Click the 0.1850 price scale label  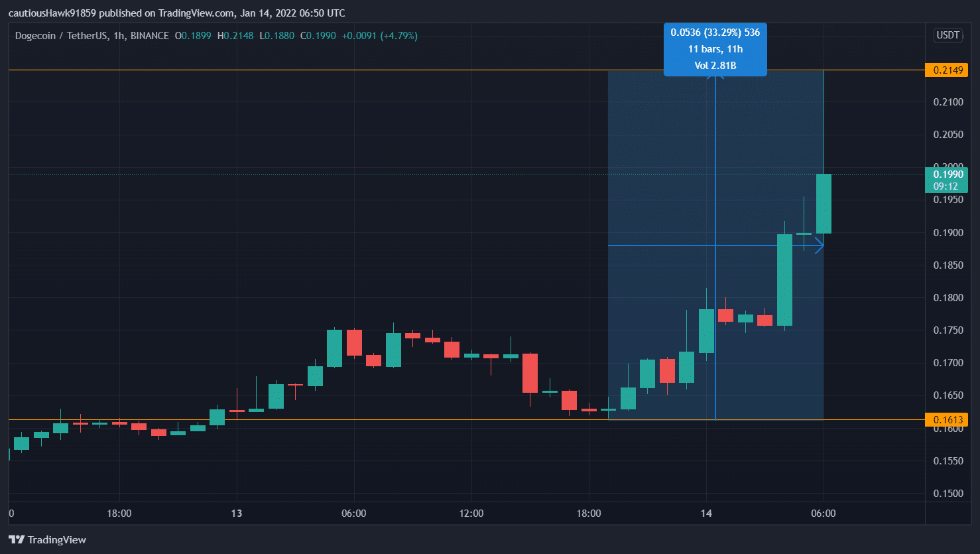(x=948, y=265)
